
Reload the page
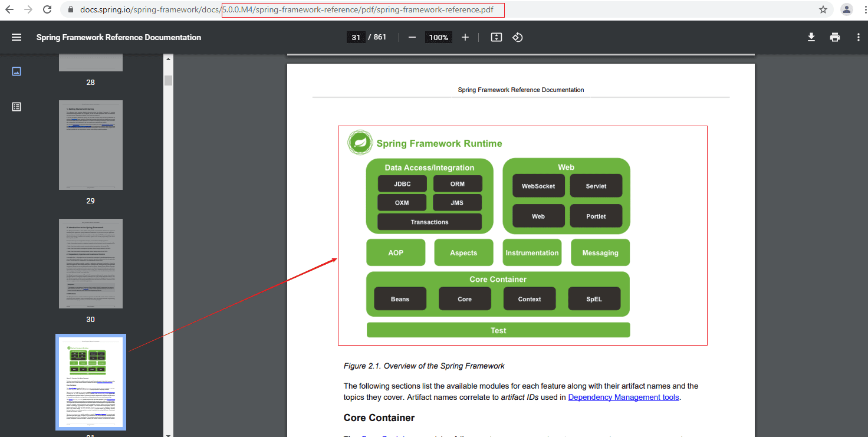coord(46,9)
